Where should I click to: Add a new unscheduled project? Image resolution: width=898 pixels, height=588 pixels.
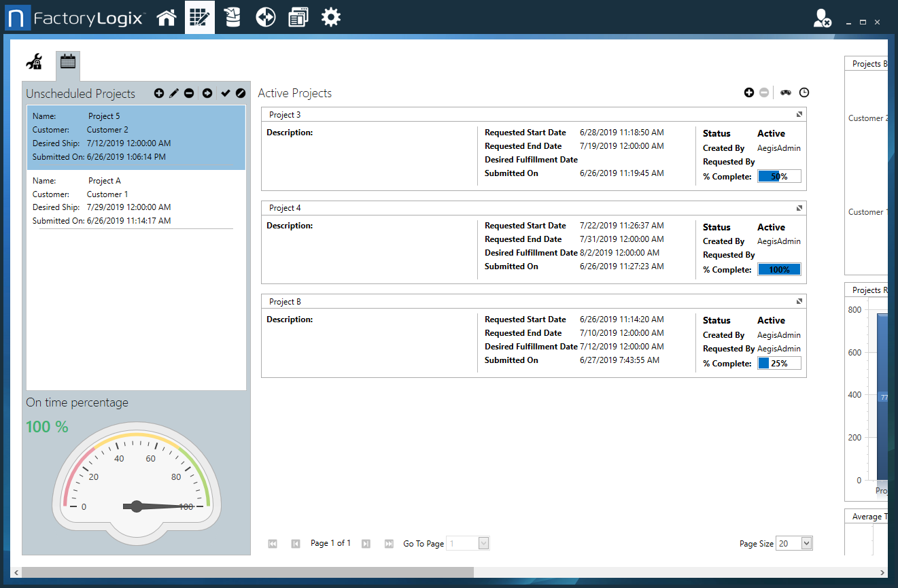click(159, 93)
